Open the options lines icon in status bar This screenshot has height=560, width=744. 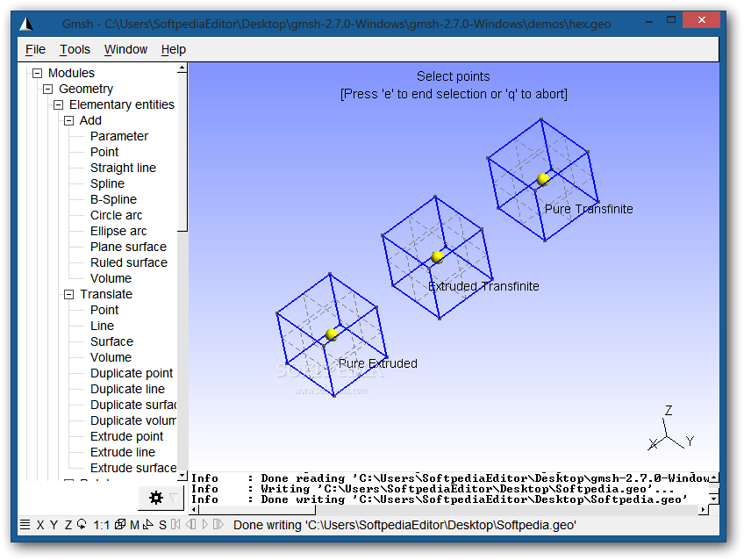pyautogui.click(x=25, y=524)
